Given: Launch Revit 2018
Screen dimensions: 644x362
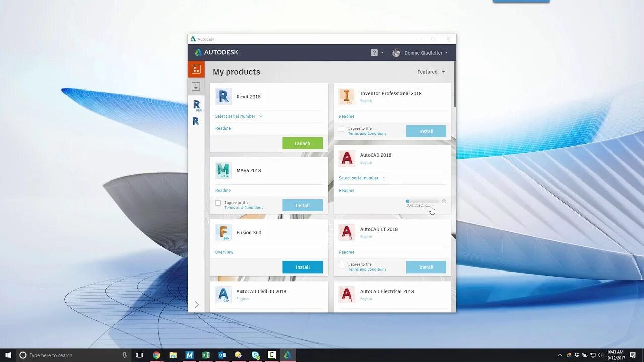Looking at the screenshot, I should point(302,143).
